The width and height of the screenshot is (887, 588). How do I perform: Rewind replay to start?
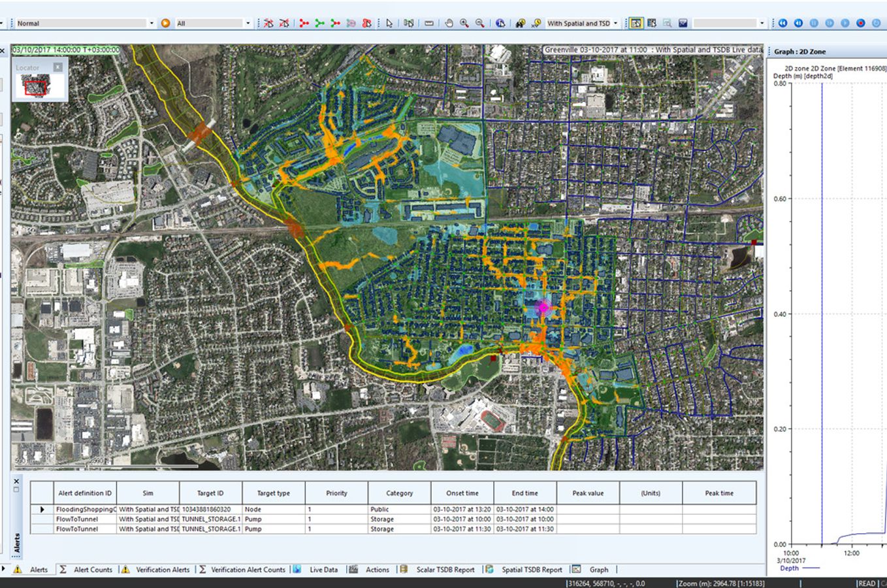tap(782, 23)
